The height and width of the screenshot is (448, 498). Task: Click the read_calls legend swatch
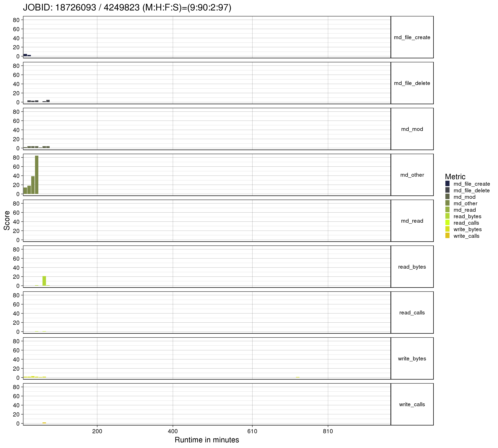[447, 223]
